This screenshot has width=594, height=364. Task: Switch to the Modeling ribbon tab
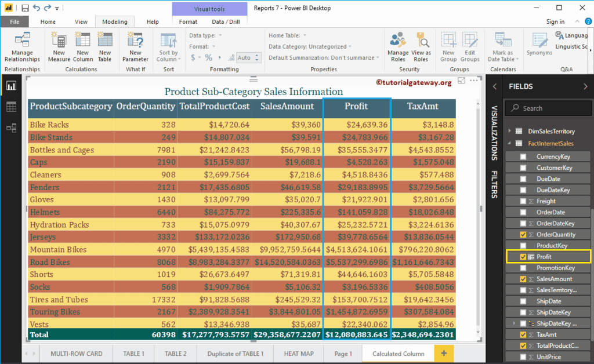click(114, 21)
